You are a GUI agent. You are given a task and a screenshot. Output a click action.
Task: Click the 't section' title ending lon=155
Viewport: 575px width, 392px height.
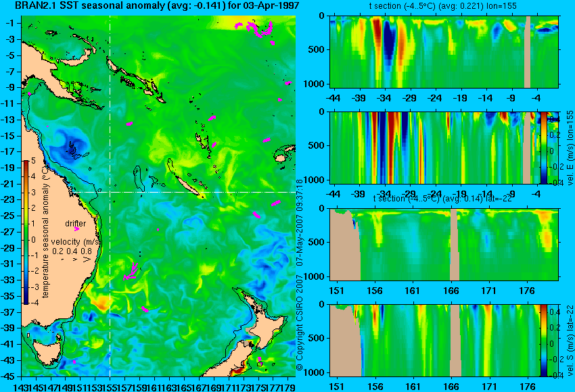click(441, 6)
